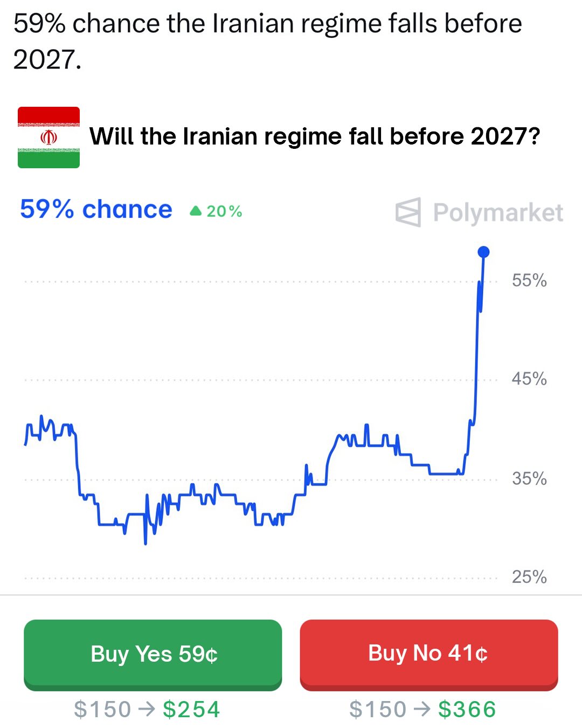This screenshot has width=582, height=728.
Task: Click the $150 stake under Buy Yes
Action: coord(102,709)
